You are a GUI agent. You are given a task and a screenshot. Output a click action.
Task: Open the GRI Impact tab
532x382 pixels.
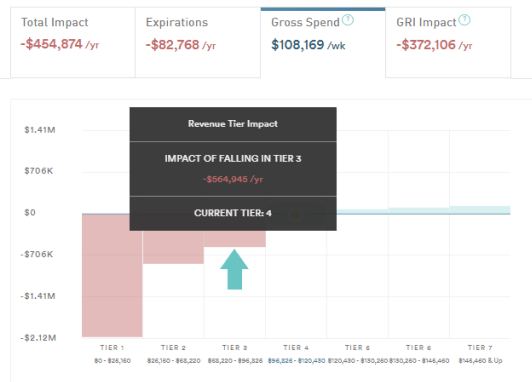click(448, 43)
